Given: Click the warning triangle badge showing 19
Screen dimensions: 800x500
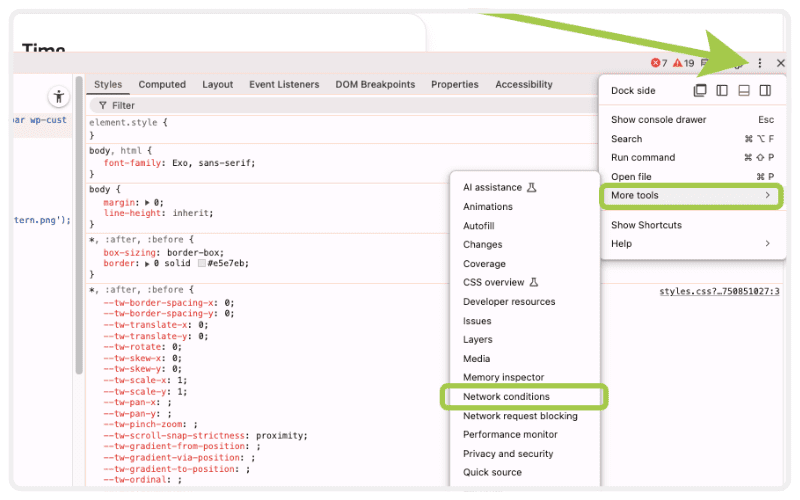Looking at the screenshot, I should pyautogui.click(x=683, y=63).
